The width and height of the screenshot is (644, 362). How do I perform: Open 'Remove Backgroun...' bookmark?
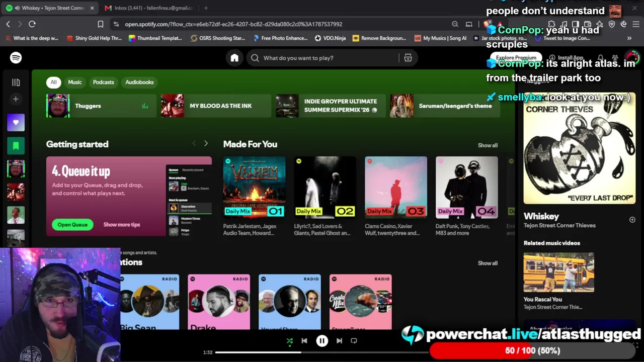[x=379, y=38]
